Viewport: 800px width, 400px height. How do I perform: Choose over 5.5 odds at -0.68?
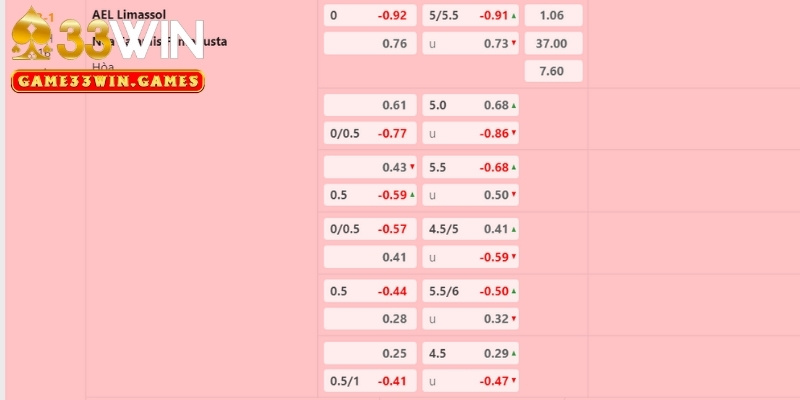470,167
